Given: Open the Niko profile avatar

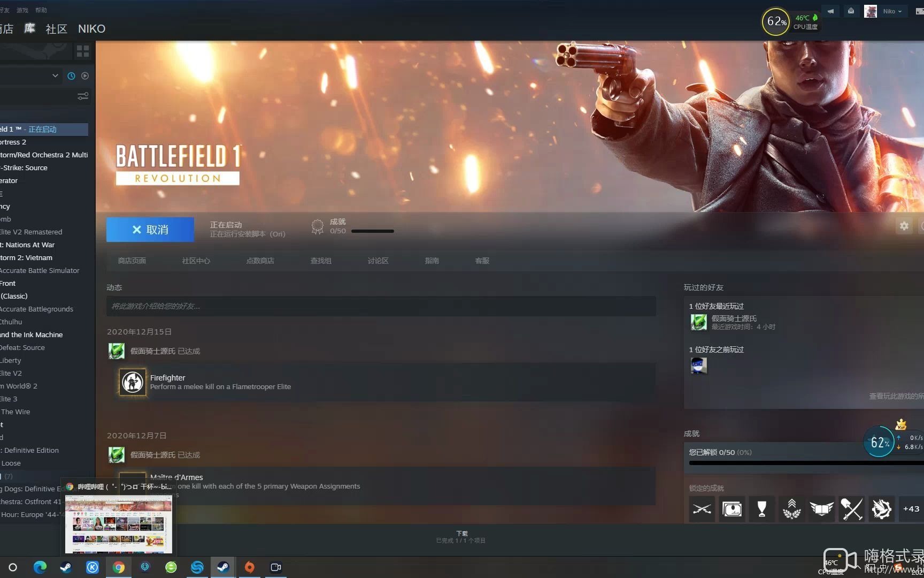Looking at the screenshot, I should tap(871, 11).
